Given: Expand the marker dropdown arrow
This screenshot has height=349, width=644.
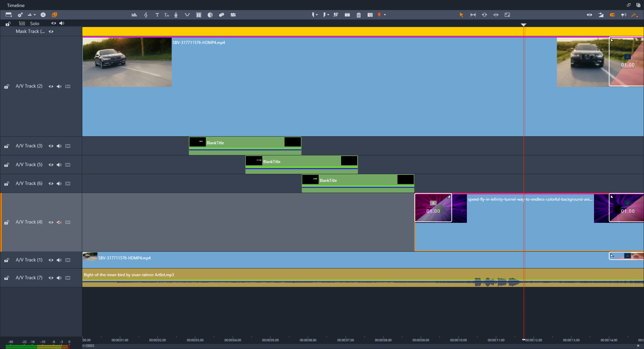Looking at the screenshot, I should pos(385,15).
